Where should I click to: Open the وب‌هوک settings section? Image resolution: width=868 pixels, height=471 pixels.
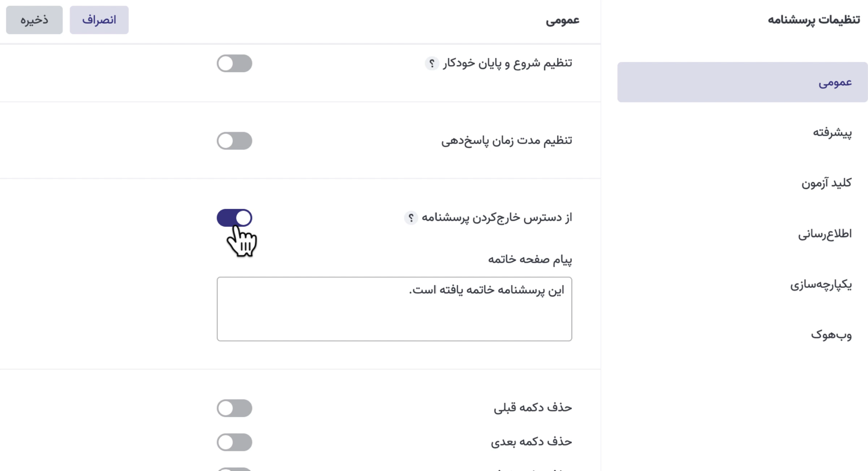(831, 335)
